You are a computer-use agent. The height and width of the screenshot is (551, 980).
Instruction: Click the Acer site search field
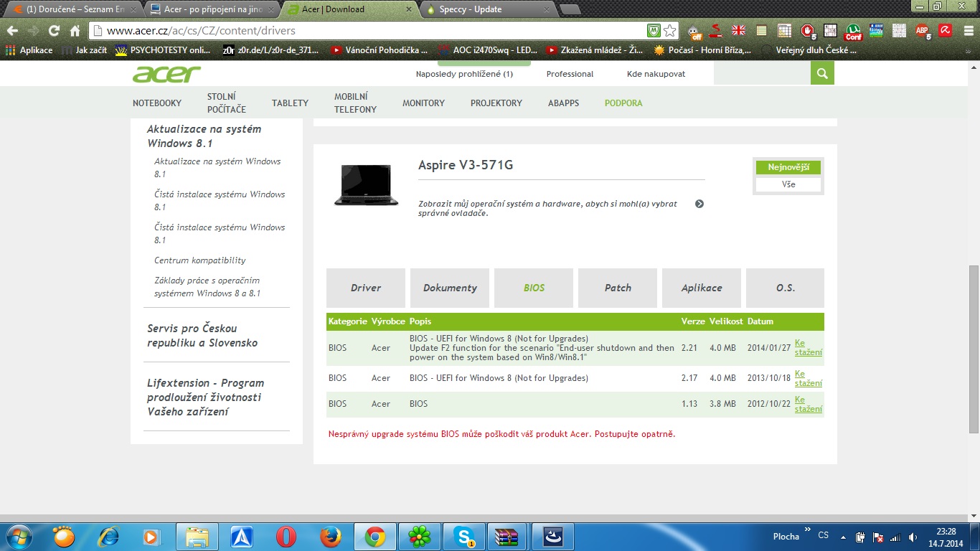pos(762,73)
